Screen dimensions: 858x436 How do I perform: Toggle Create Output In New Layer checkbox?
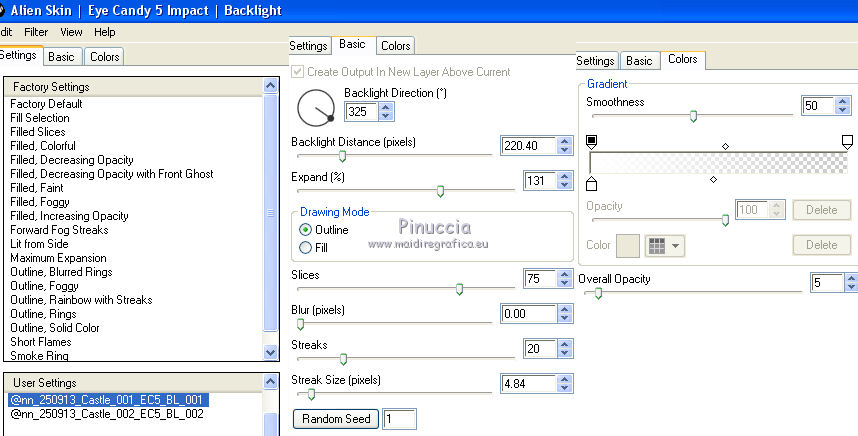tap(298, 72)
